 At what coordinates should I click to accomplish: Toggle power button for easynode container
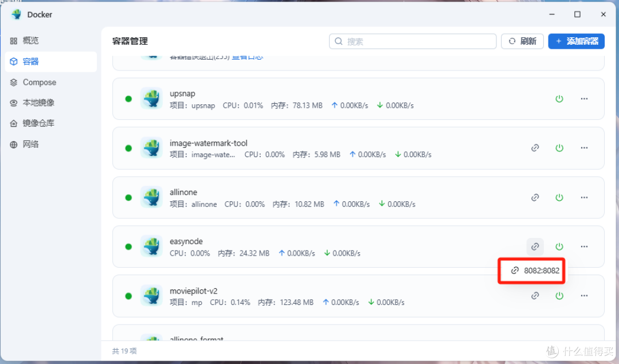pyautogui.click(x=559, y=246)
